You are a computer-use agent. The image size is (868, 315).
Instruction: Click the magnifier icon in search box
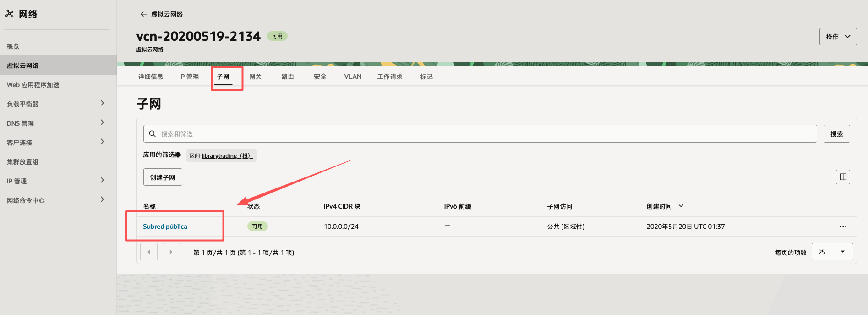click(153, 134)
